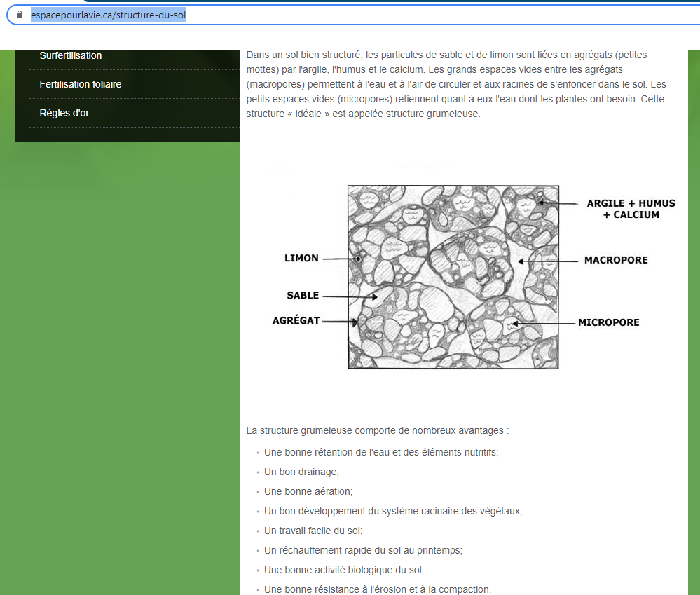Click the LIMON label in diagram
Screen dimensions: 700x595
click(301, 258)
